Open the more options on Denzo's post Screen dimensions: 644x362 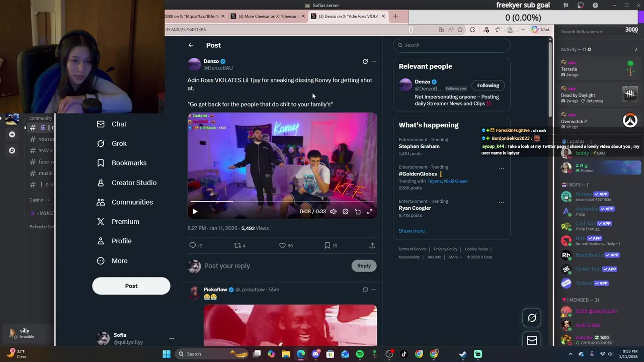click(x=374, y=61)
